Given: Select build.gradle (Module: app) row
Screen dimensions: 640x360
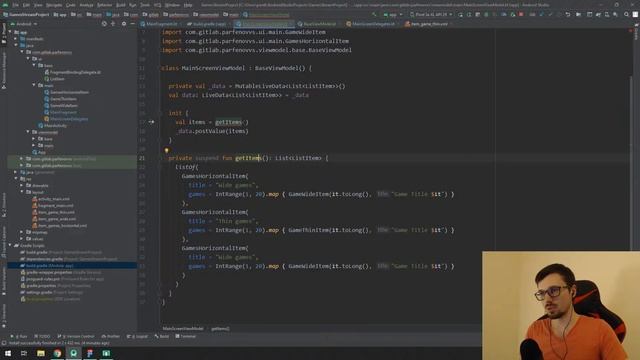Looking at the screenshot, I should coord(72,266).
